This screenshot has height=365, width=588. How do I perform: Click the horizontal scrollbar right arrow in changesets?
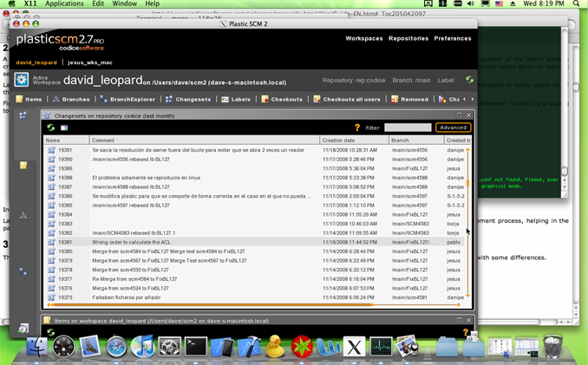click(458, 305)
